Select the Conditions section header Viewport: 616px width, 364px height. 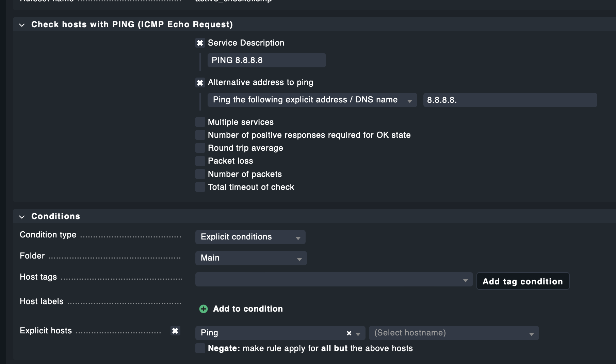[x=55, y=216]
